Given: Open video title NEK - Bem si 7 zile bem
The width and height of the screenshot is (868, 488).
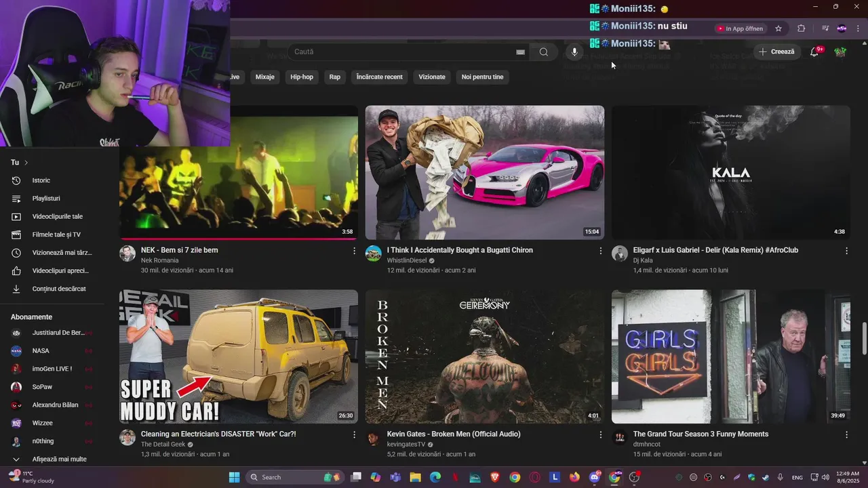Looking at the screenshot, I should pyautogui.click(x=180, y=250).
